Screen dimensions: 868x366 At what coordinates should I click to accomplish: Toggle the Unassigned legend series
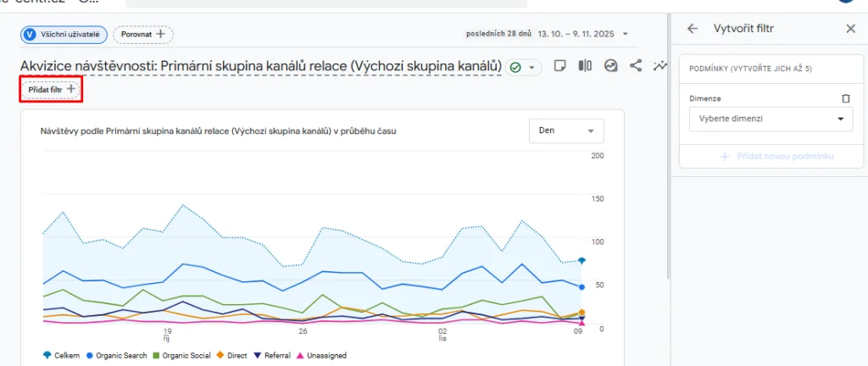321,356
